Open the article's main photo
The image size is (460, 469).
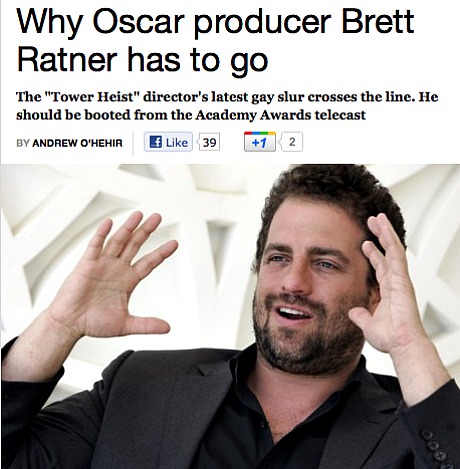(230, 316)
